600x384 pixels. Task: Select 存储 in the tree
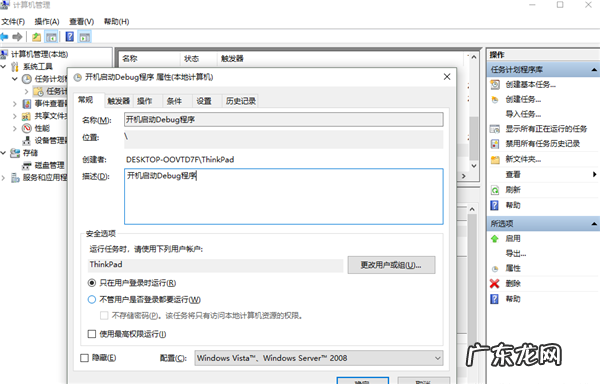point(30,153)
